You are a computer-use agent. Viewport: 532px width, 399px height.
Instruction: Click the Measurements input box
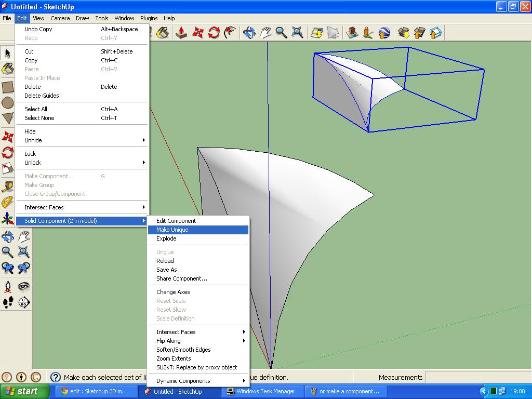coord(478,377)
